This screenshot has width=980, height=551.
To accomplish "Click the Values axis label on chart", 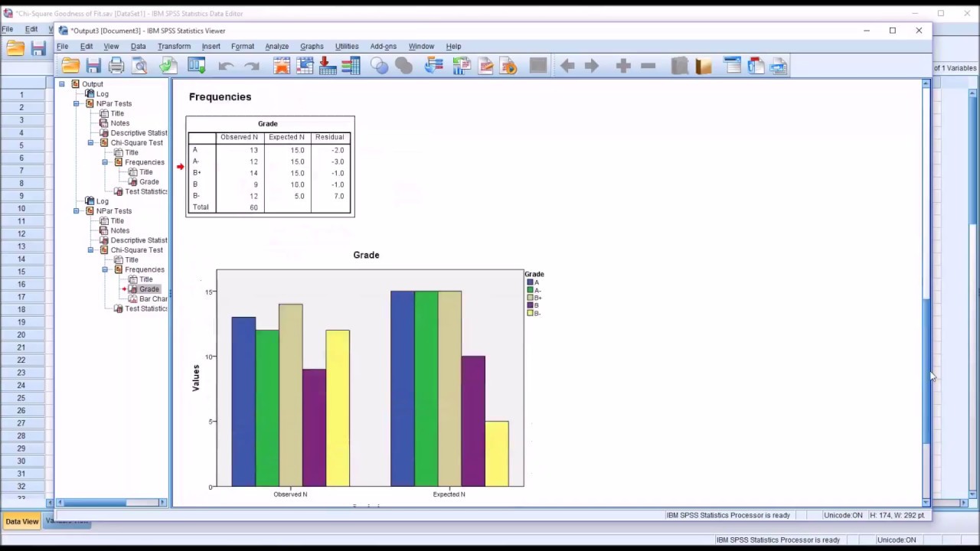I will (196, 378).
